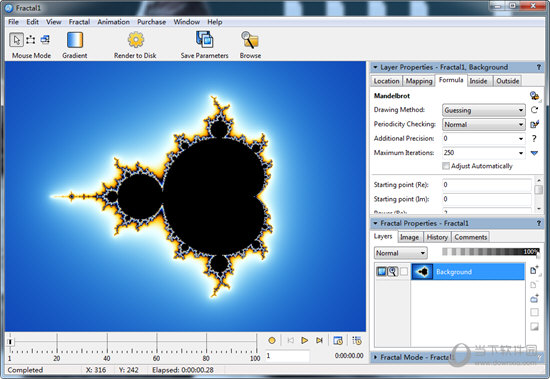Switch to the Location tab
This screenshot has height=379, width=550.
(386, 81)
